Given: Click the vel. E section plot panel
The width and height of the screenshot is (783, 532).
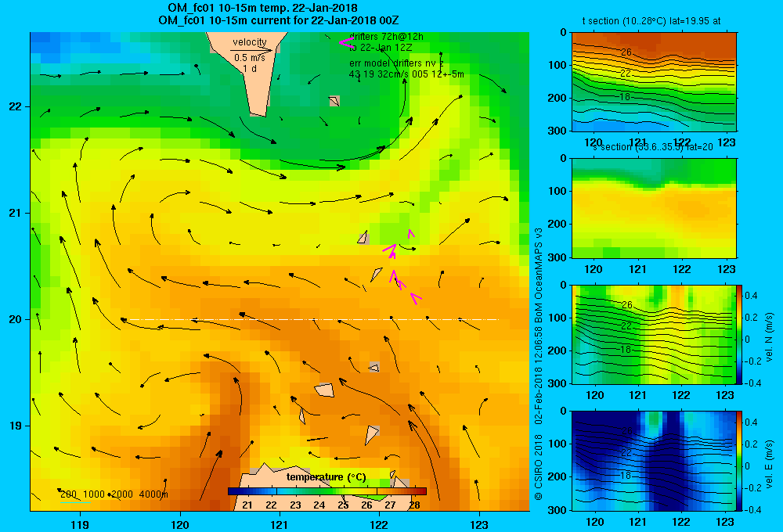Looking at the screenshot, I should [654, 461].
